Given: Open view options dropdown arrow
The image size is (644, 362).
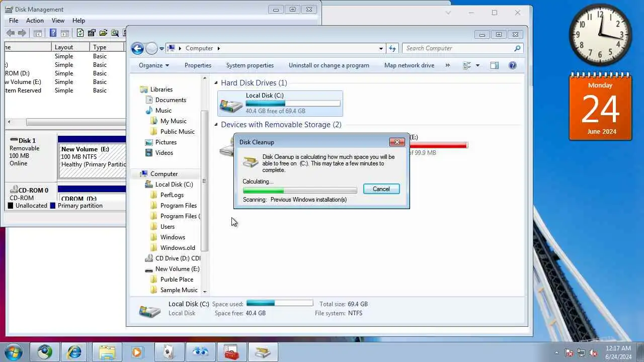Looking at the screenshot, I should point(477,65).
